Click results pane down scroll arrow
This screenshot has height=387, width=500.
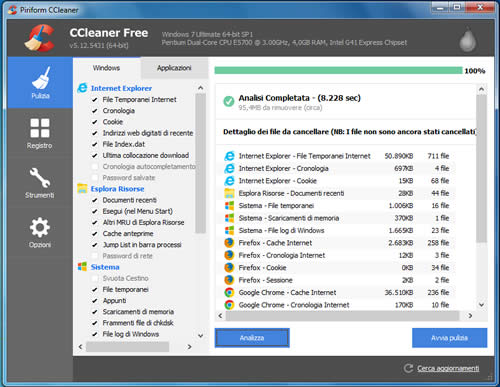coord(481,304)
